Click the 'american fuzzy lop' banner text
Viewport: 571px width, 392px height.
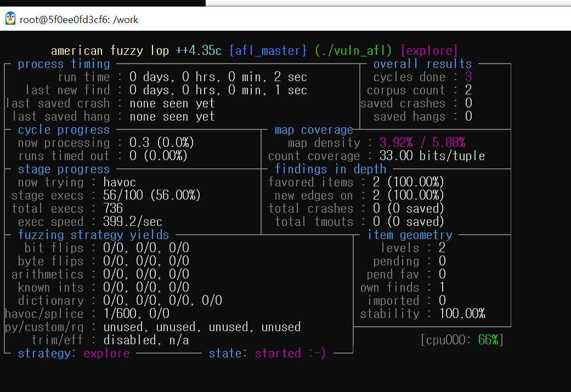(110, 50)
